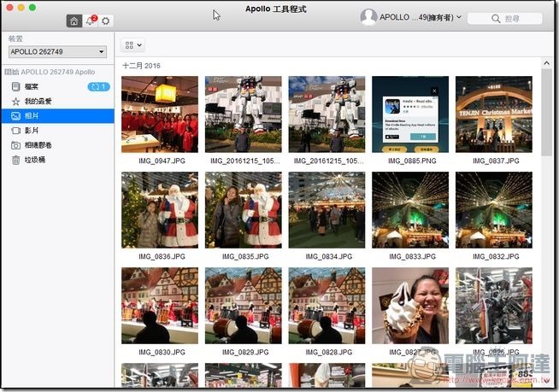Select the IMG_0832.JPG thumbnail
The width and height of the screenshot is (559, 392).
[x=494, y=210]
